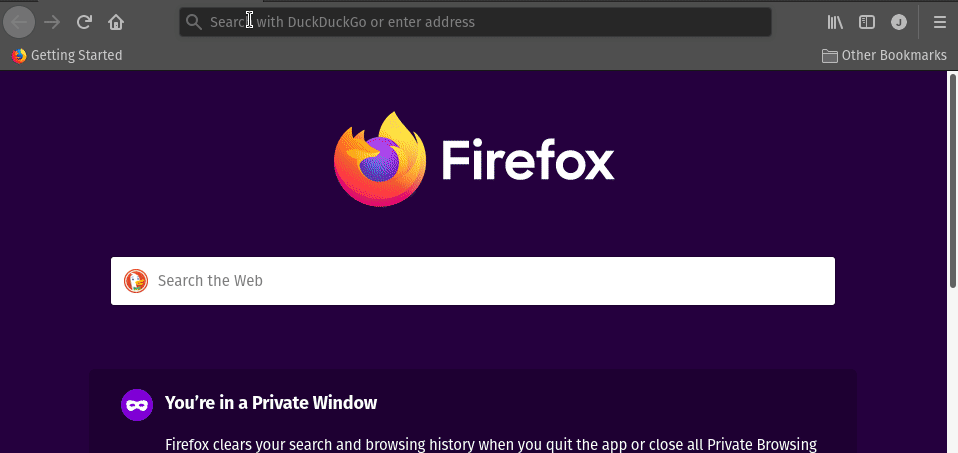Click the You're in a Private Window heading
This screenshot has height=453, width=958.
point(271,404)
